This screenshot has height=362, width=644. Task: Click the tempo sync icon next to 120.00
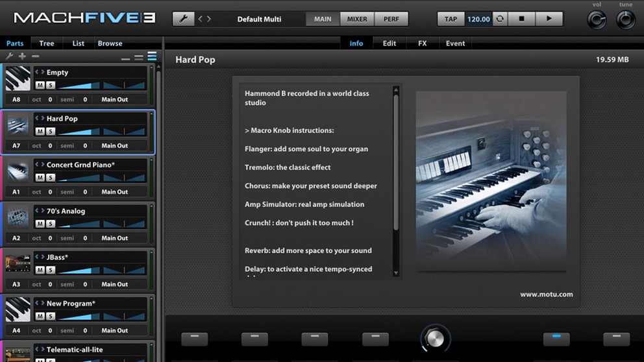[500, 19]
